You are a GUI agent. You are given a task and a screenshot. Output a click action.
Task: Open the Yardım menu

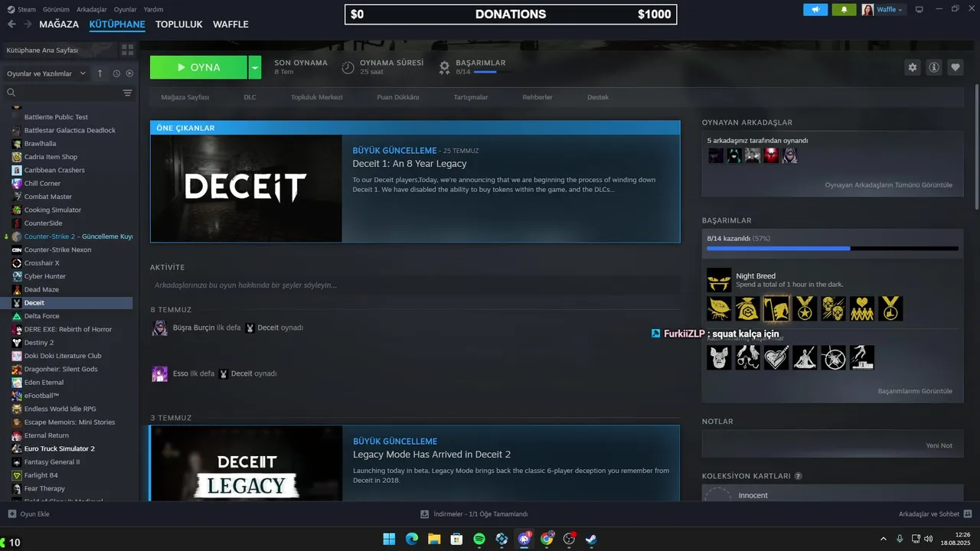pos(153,9)
